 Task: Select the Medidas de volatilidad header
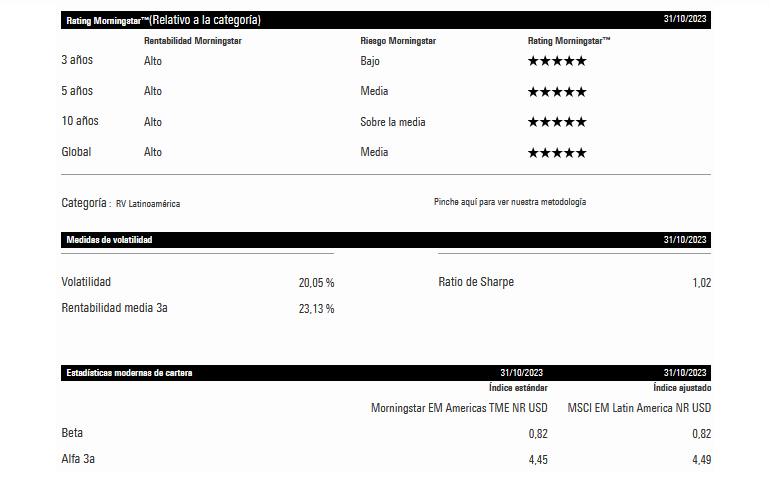(x=110, y=240)
